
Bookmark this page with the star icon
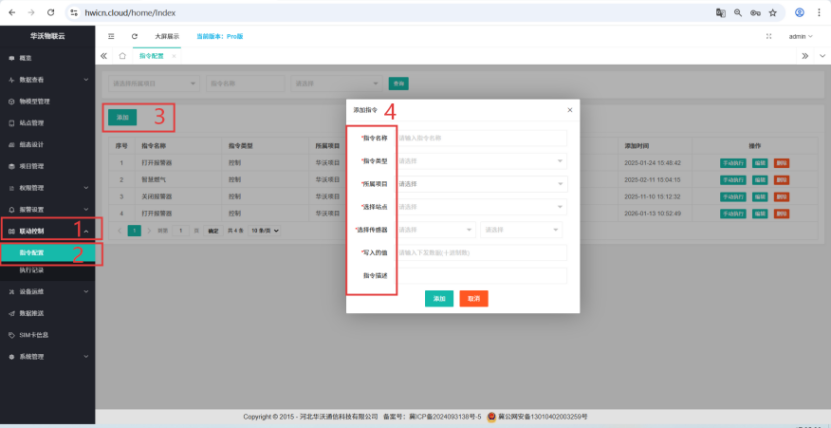click(772, 12)
